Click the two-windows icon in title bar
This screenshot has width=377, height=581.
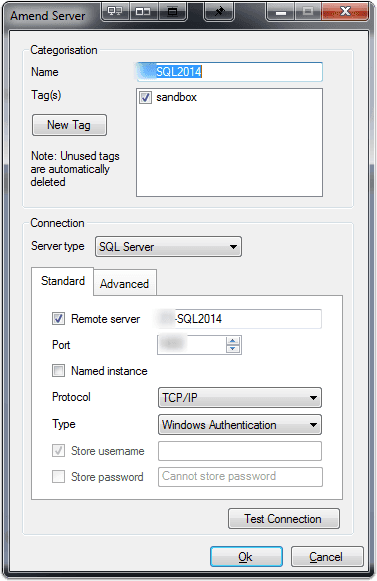[x=143, y=11]
